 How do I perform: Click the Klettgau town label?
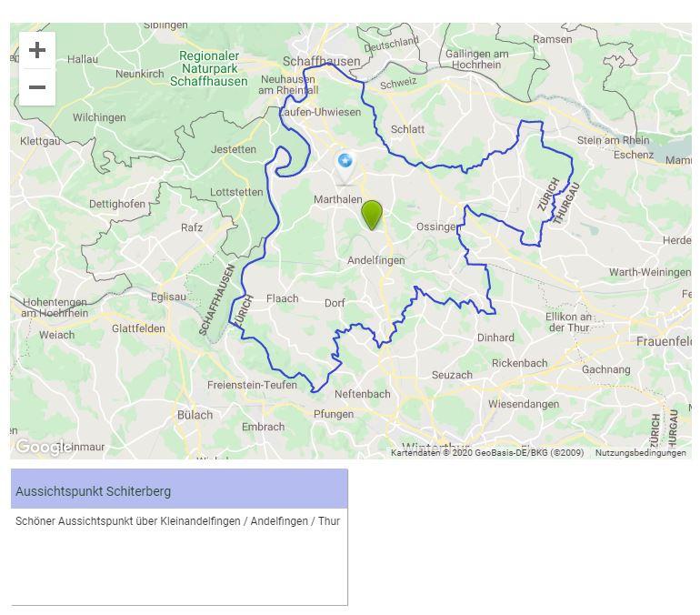tap(40, 141)
